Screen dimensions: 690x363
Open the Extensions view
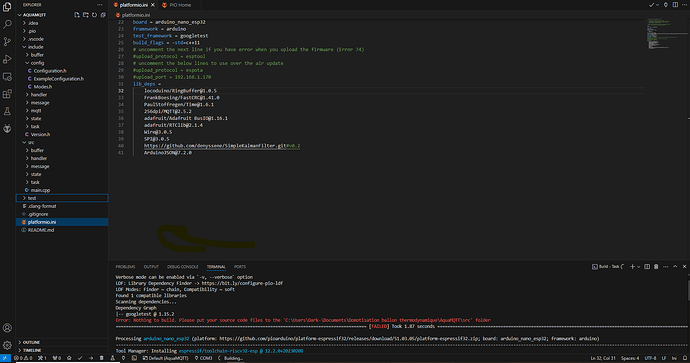(x=7, y=94)
